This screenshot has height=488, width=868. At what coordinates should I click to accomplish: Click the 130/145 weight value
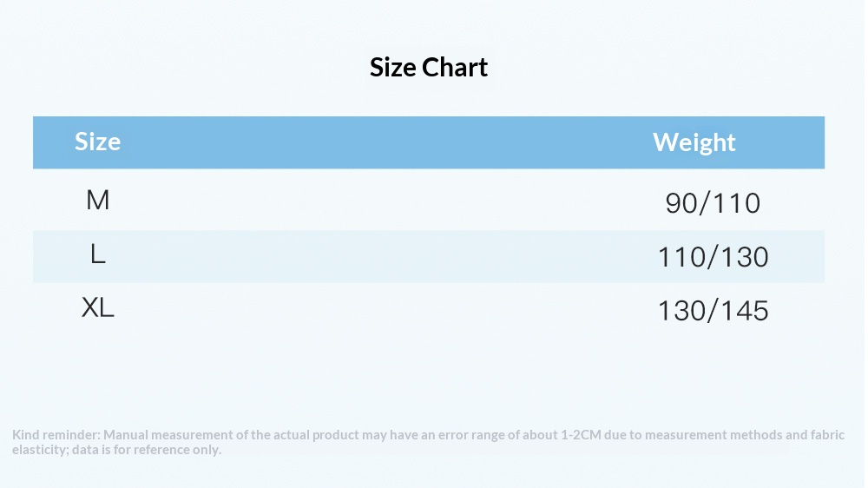point(713,310)
